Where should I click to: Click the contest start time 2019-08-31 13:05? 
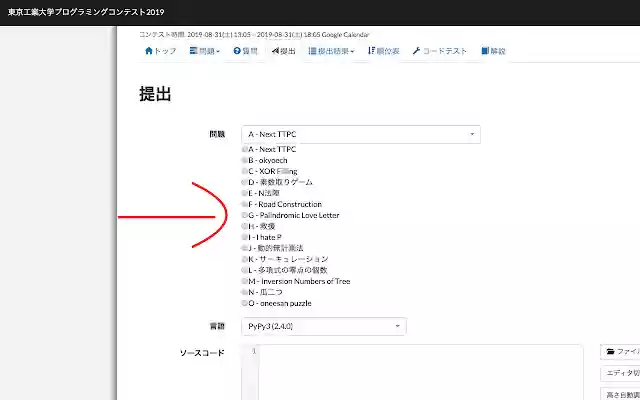[219, 35]
